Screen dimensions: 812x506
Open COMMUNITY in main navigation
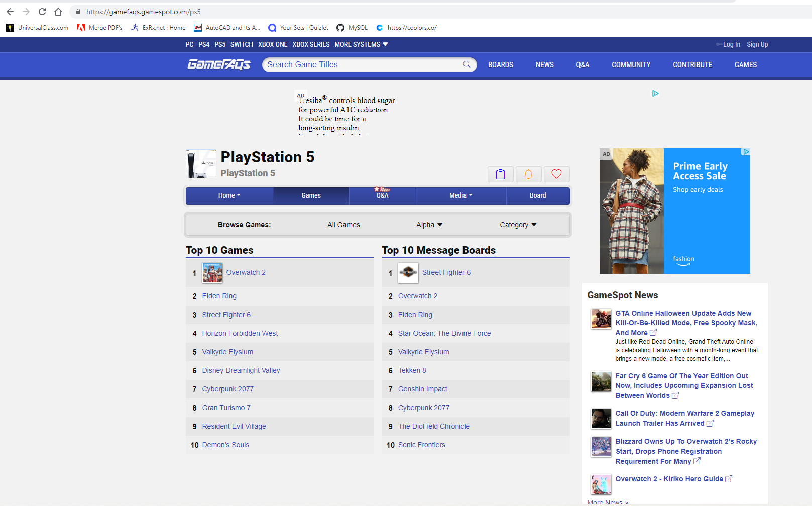pyautogui.click(x=631, y=65)
